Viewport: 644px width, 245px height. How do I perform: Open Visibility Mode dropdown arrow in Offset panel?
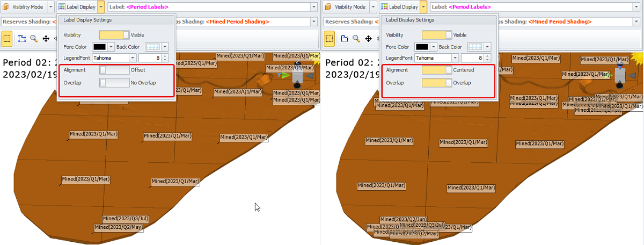pos(50,7)
